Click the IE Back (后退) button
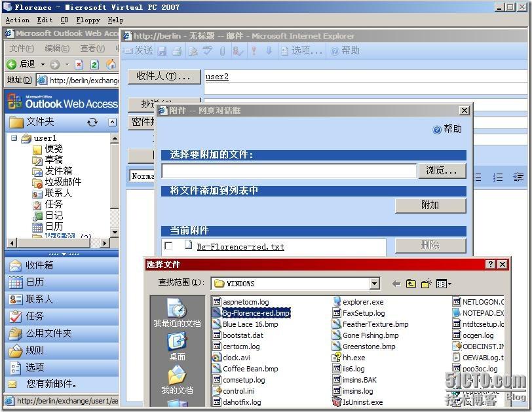 pyautogui.click(x=21, y=64)
